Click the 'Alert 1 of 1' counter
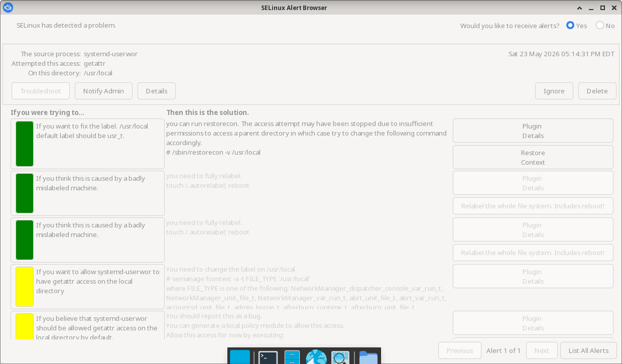The height and width of the screenshot is (364, 622). tap(504, 350)
